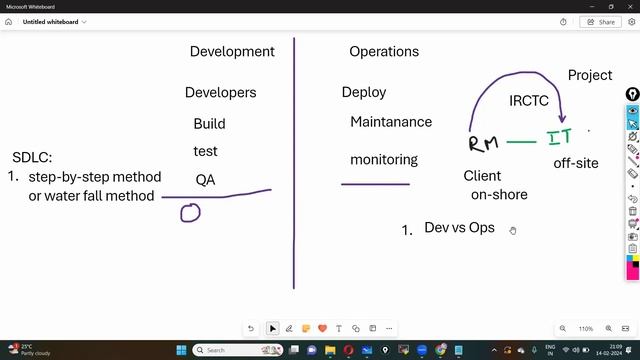Show hidden system tray icons chevron
This screenshot has height=360, width=640.
(x=494, y=350)
